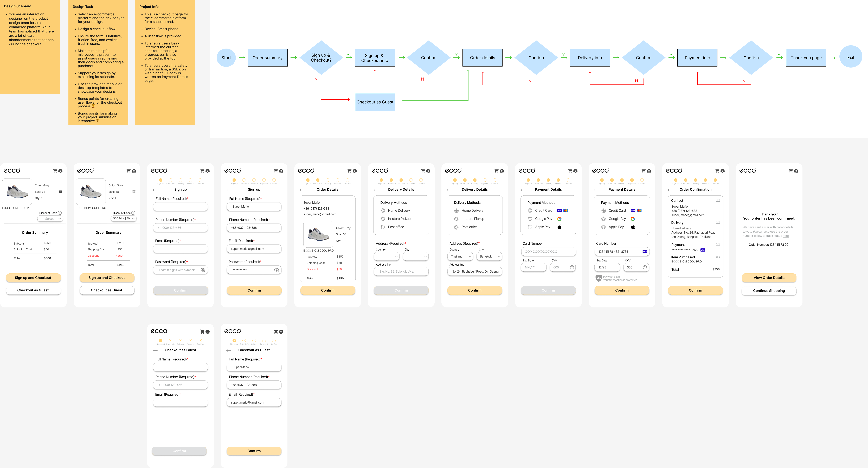Click help icon in CVV field showing 335
Viewport: 868px width, 468px height.
645,267
